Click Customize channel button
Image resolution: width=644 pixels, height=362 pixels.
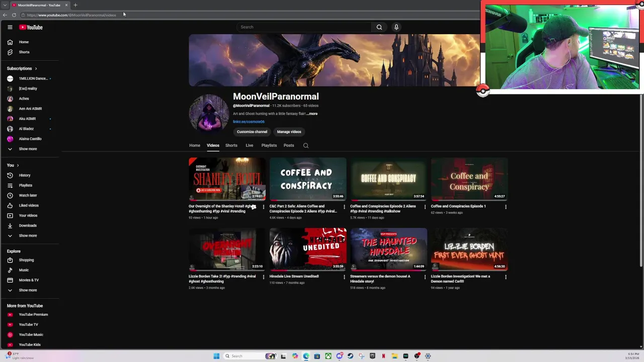click(252, 132)
